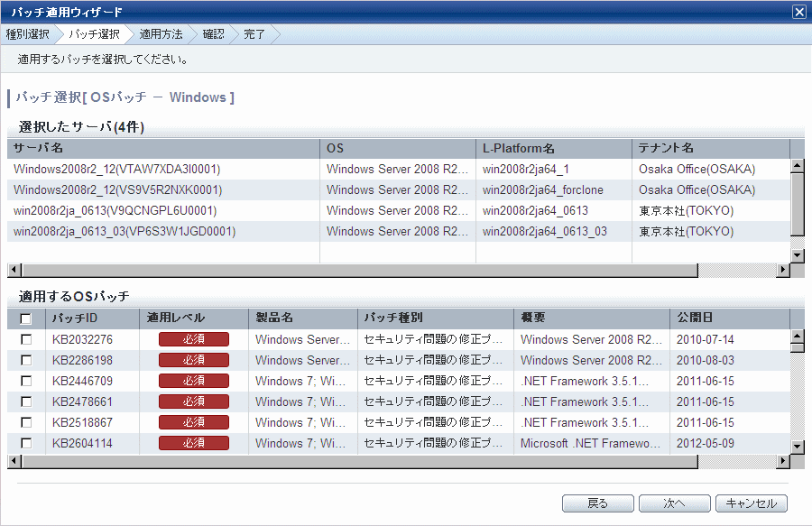Click the patch list horizontal scrollbar thumb
This screenshot has width=812, height=526.
tap(359, 461)
